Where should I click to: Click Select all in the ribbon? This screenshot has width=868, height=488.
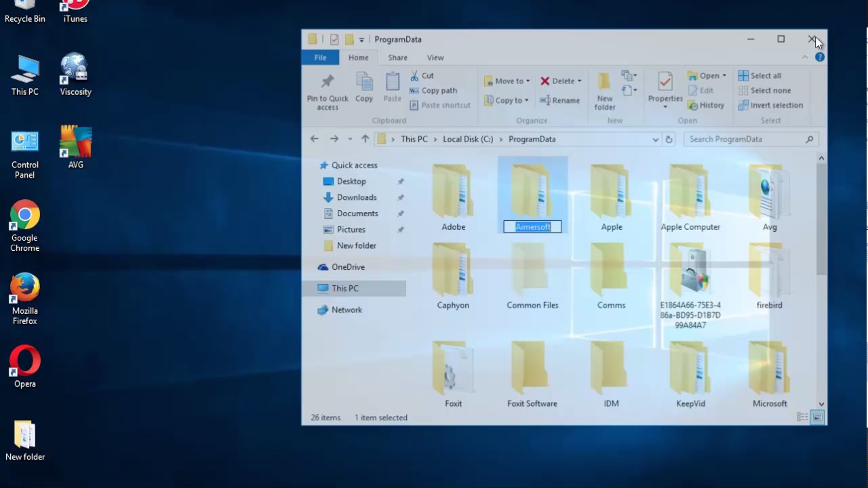(759, 76)
